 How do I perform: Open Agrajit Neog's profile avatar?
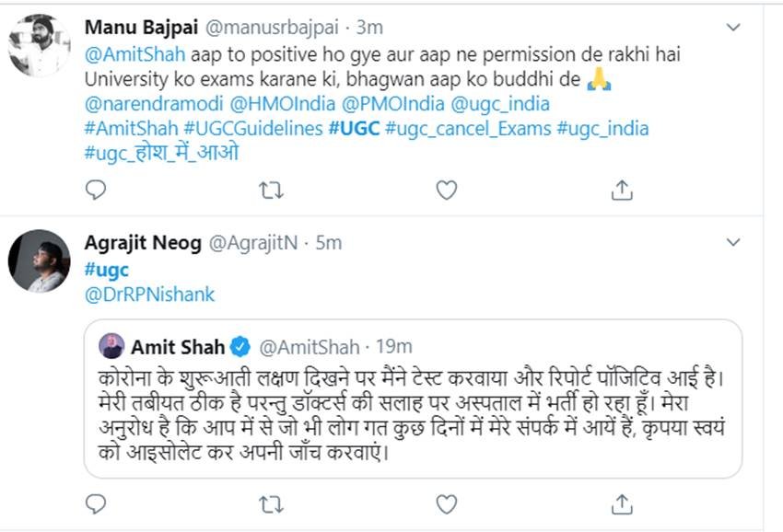point(40,261)
